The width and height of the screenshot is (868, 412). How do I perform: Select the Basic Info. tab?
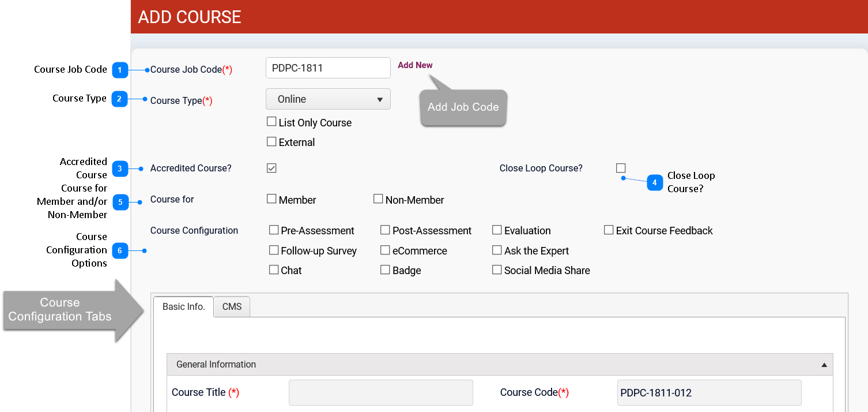pos(183,307)
